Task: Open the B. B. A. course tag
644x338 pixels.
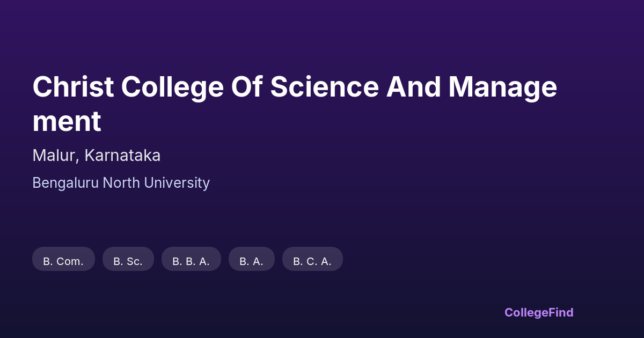Action: point(191,261)
